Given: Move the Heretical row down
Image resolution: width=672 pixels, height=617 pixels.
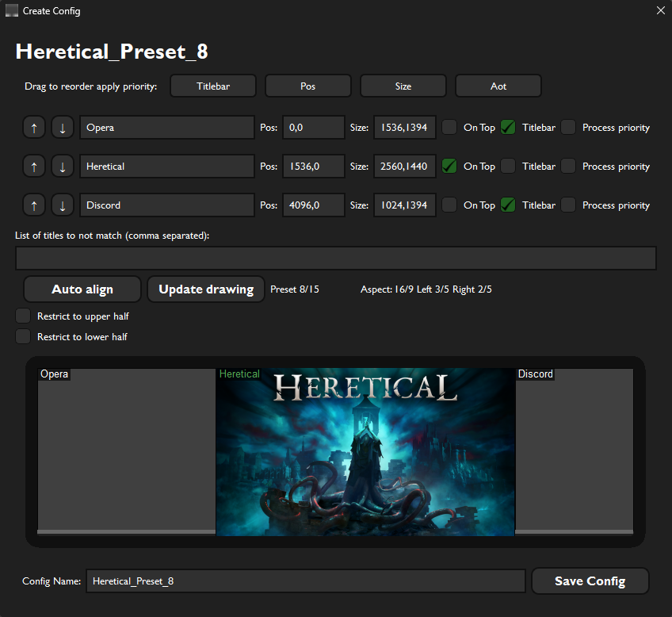Looking at the screenshot, I should click(x=63, y=167).
